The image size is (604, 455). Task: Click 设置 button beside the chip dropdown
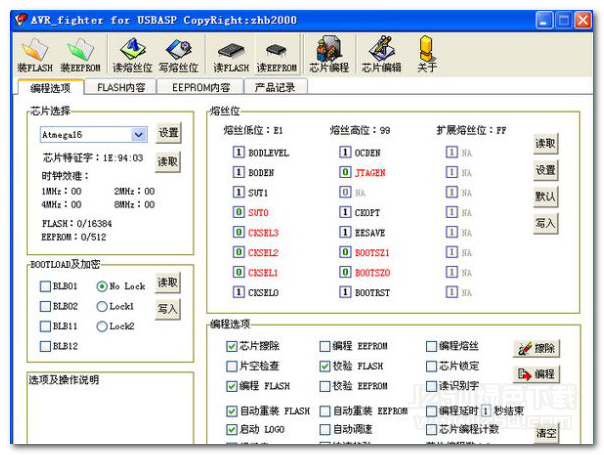168,133
